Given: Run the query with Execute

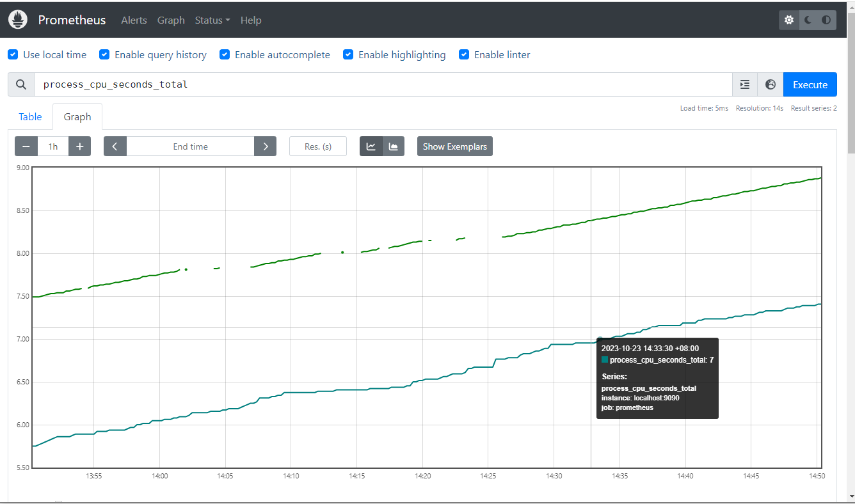Looking at the screenshot, I should [810, 84].
